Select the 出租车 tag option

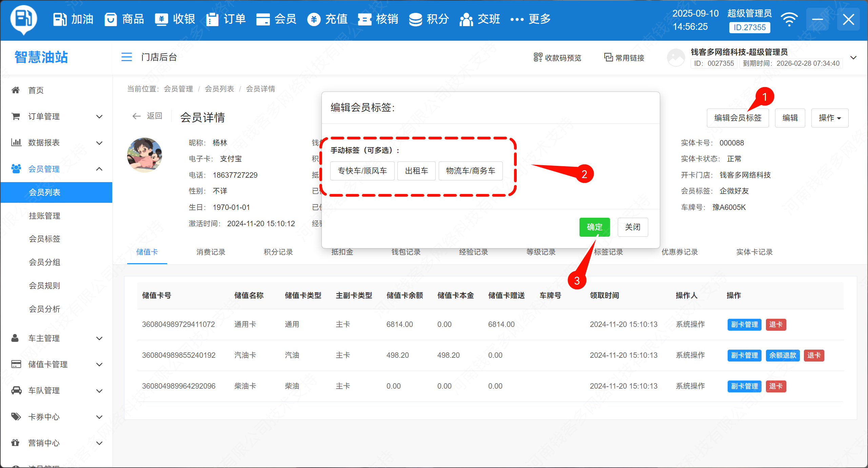pos(416,171)
